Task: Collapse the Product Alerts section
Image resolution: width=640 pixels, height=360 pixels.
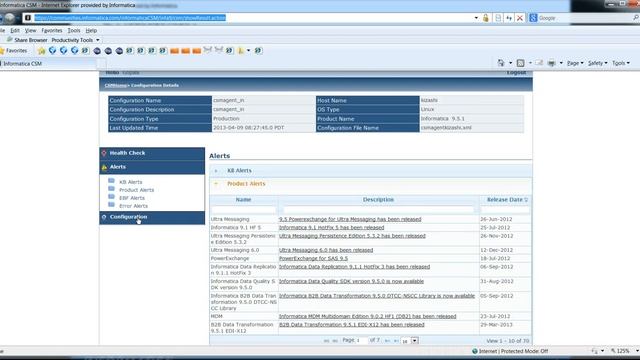Action: tap(216, 184)
